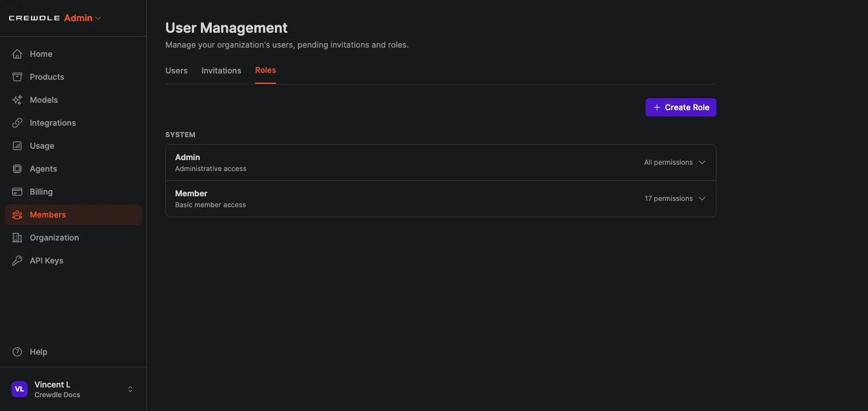Click the Help question mark icon
This screenshot has height=411, width=868.
click(x=17, y=352)
